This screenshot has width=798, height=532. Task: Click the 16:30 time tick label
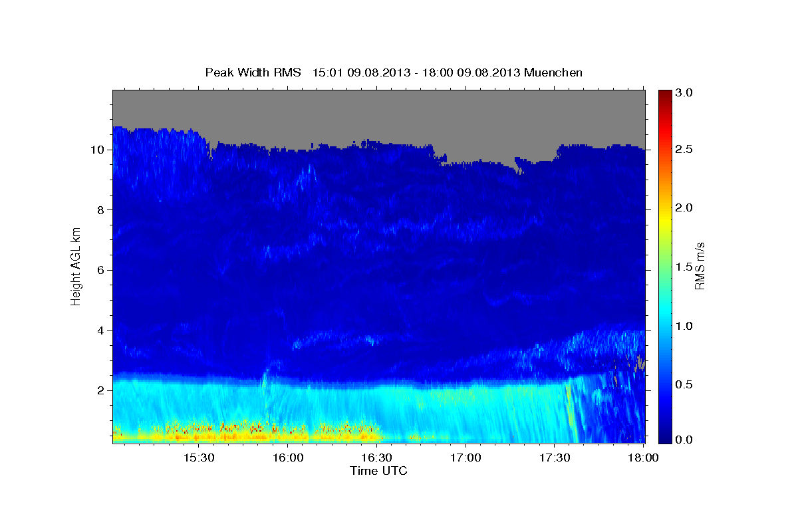pos(376,458)
